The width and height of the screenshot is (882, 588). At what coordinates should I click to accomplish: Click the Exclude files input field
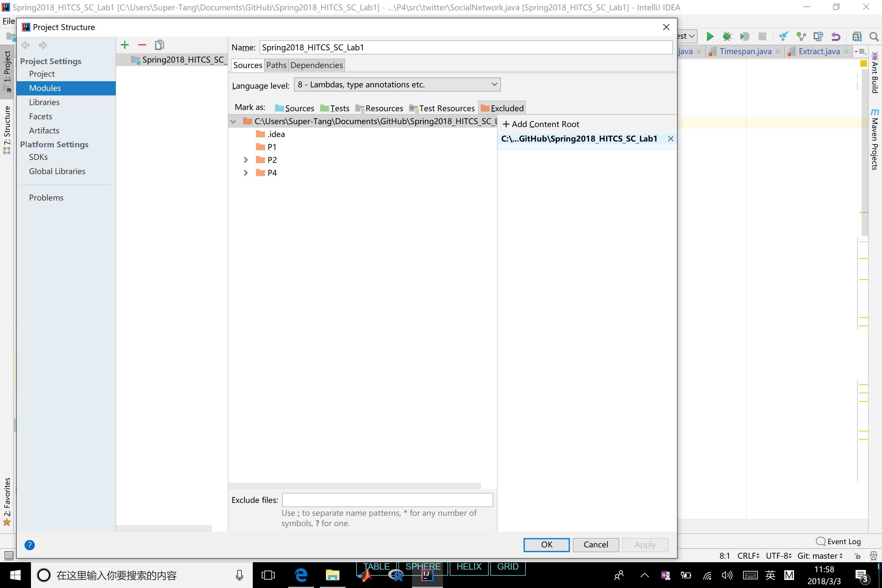[387, 499]
